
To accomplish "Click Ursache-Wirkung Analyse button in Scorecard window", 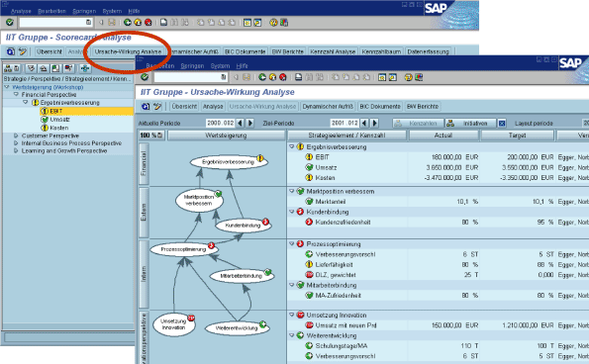I will tap(128, 51).
